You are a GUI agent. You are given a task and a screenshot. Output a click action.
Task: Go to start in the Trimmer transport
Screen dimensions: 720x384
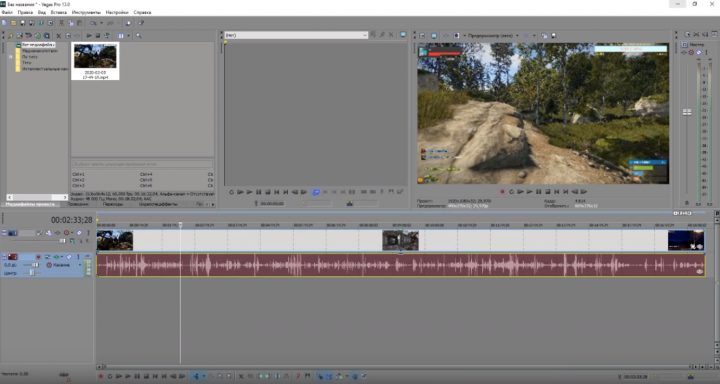coord(277,192)
